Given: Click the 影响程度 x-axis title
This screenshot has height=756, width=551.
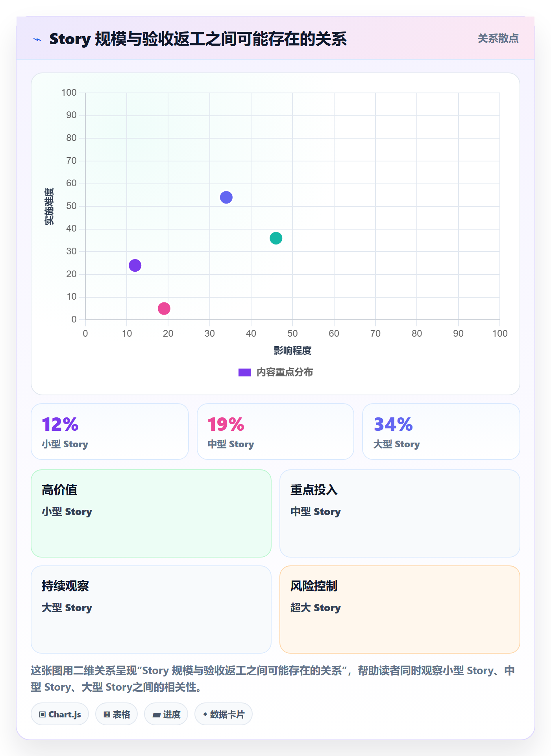Looking at the screenshot, I should (292, 350).
